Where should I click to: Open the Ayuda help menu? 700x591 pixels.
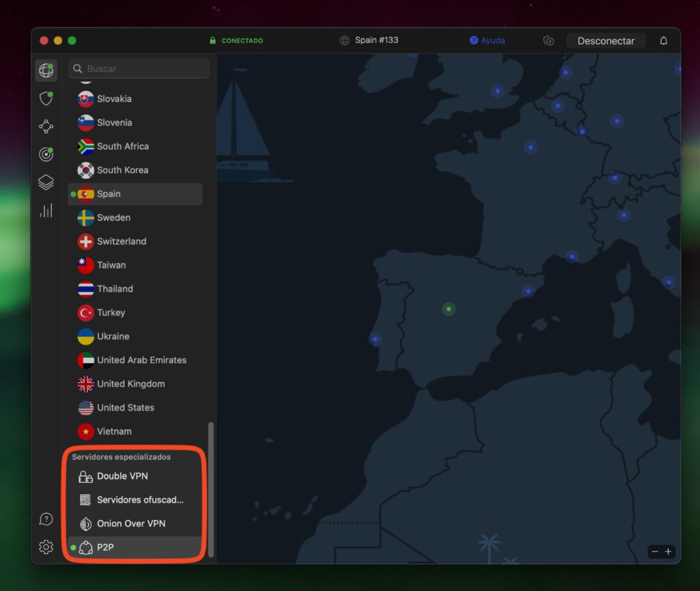tap(487, 40)
